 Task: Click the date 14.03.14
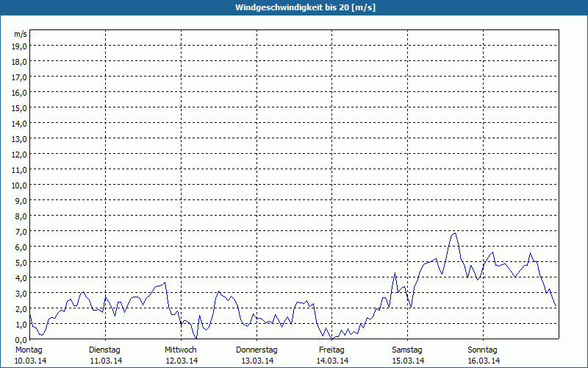click(x=332, y=361)
